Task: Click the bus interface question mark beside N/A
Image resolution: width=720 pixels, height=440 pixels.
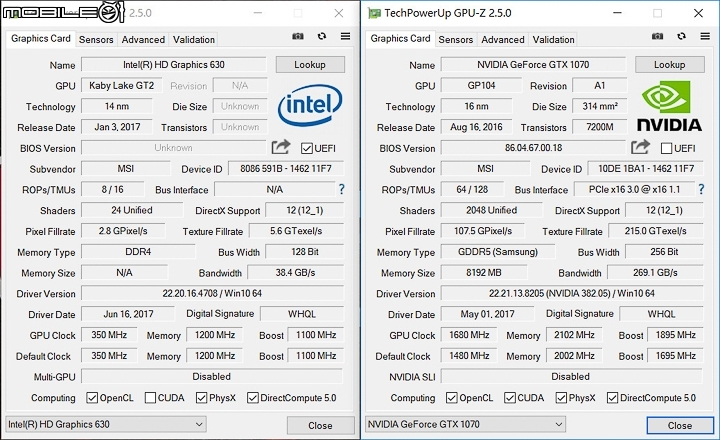Action: (x=342, y=189)
